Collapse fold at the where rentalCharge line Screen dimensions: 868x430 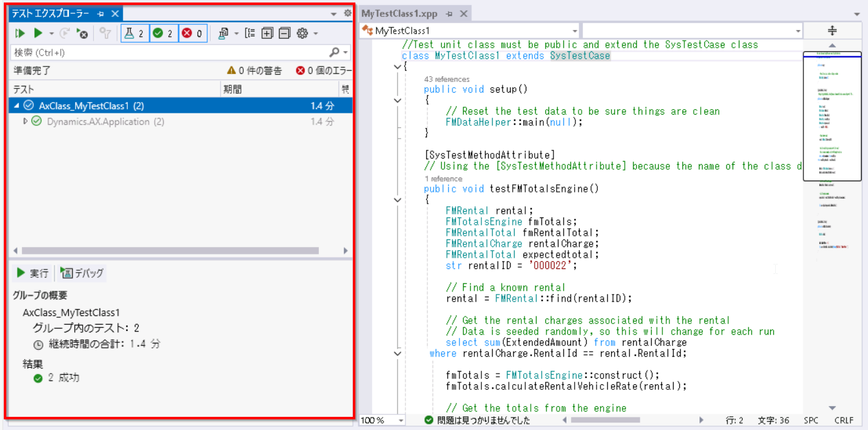point(397,354)
